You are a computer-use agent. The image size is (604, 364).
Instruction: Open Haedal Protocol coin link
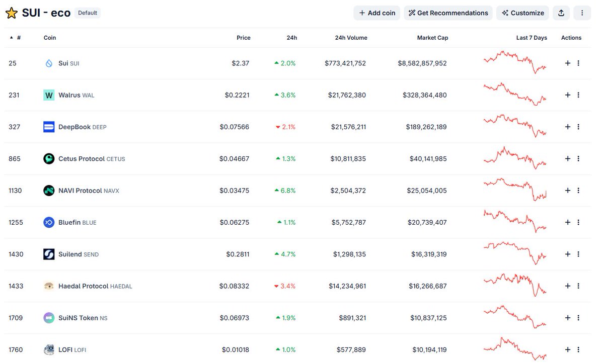click(95, 286)
